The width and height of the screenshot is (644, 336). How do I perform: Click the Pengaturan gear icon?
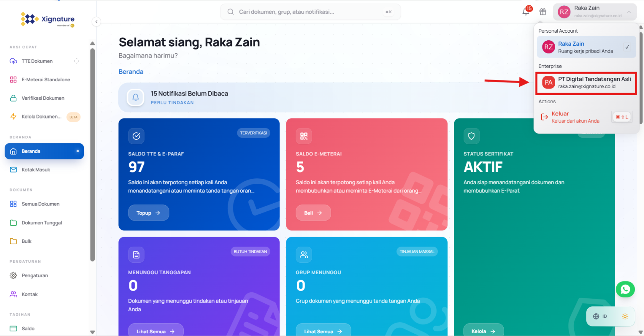point(13,275)
